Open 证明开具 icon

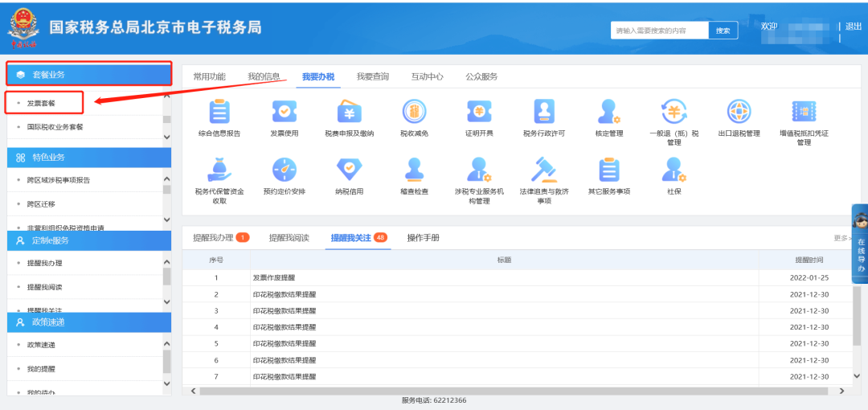[x=479, y=112]
